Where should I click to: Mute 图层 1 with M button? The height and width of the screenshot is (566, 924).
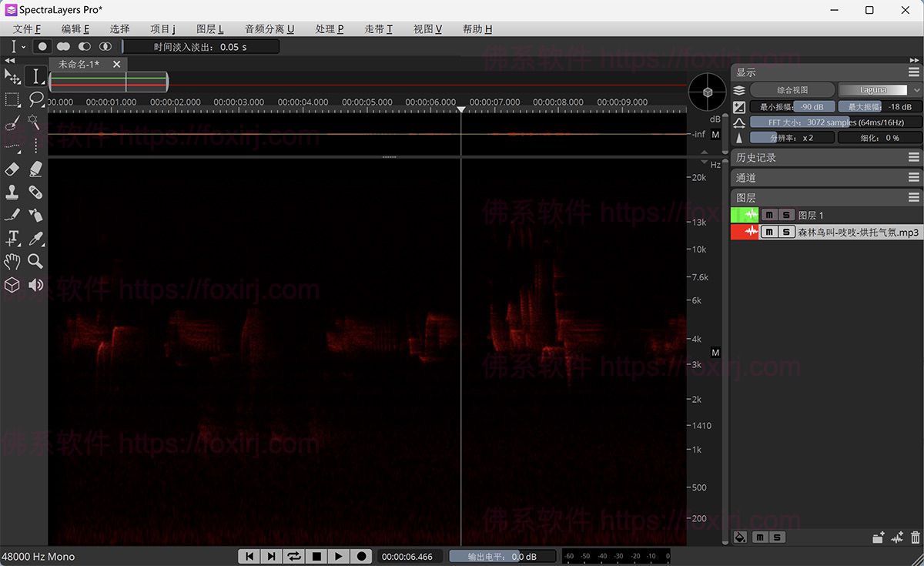tap(768, 215)
